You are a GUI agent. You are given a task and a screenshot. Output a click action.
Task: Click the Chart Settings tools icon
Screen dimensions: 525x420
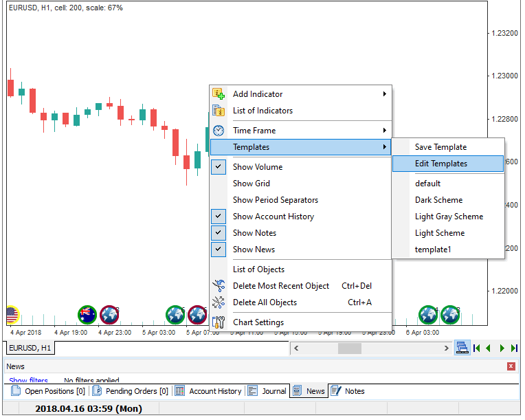[x=219, y=322]
